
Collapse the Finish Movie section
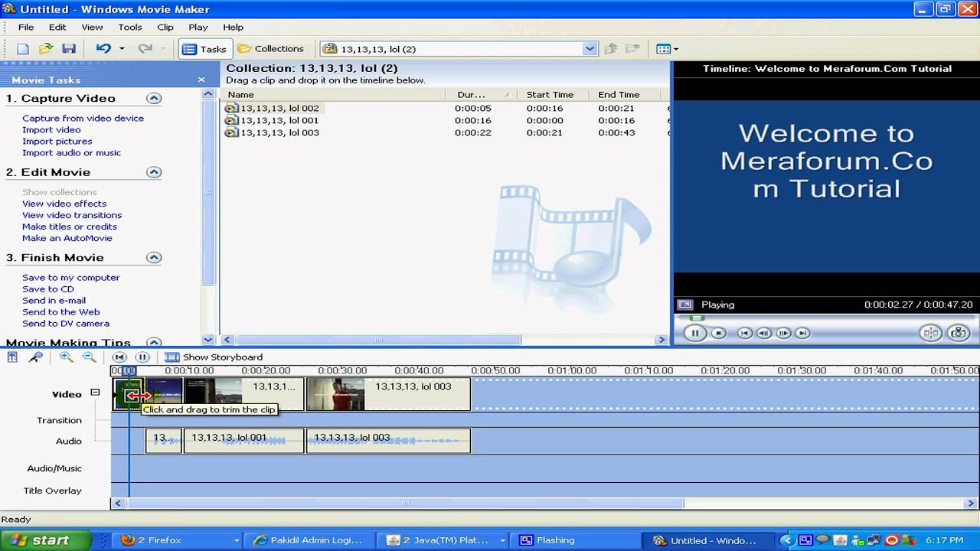point(154,258)
